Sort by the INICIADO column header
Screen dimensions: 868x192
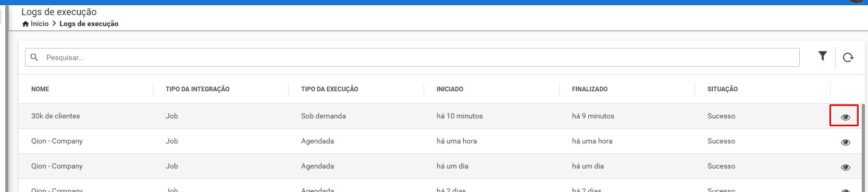pyautogui.click(x=450, y=89)
